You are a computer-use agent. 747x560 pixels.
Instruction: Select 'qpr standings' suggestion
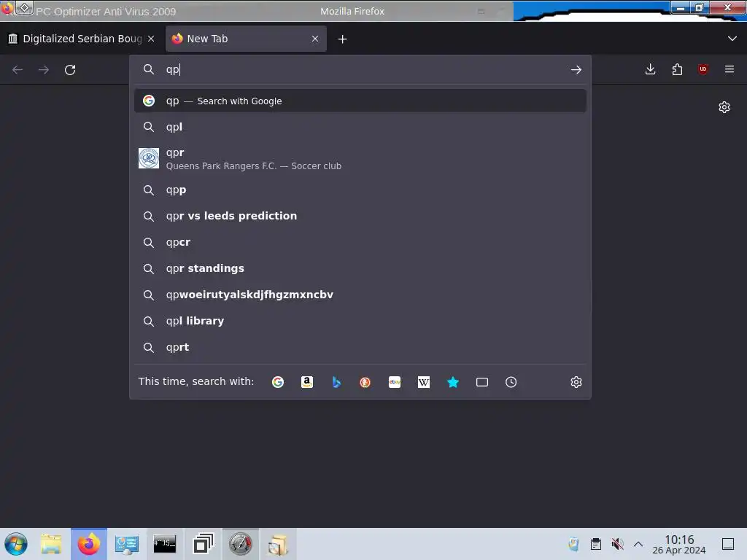(360, 268)
